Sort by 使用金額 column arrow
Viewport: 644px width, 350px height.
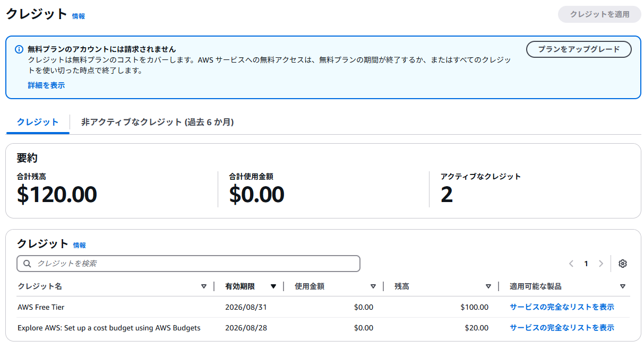coord(373,286)
